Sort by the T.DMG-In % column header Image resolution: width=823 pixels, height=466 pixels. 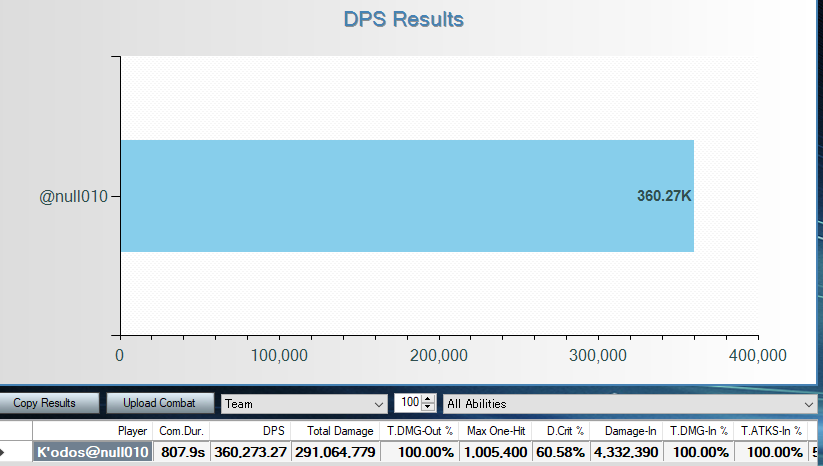[x=698, y=431]
